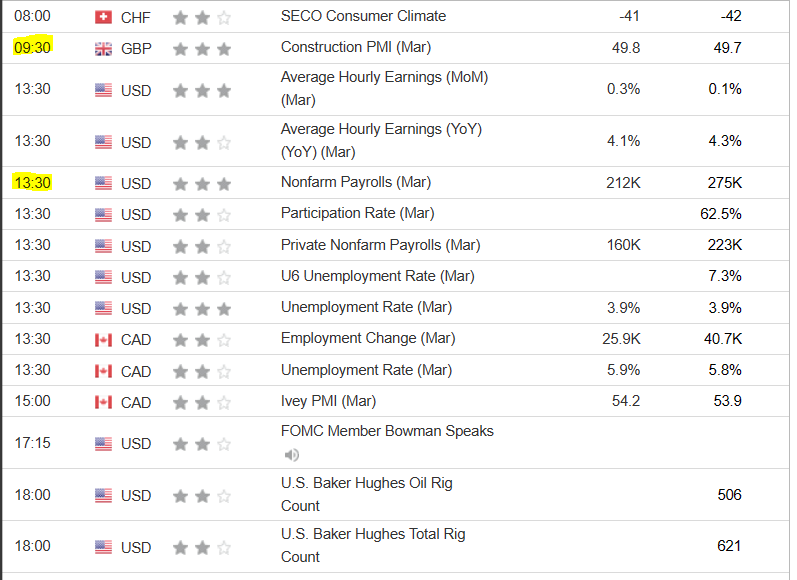The image size is (797, 580).
Task: Open Construction PMI (Mar) event details
Action: (x=362, y=47)
